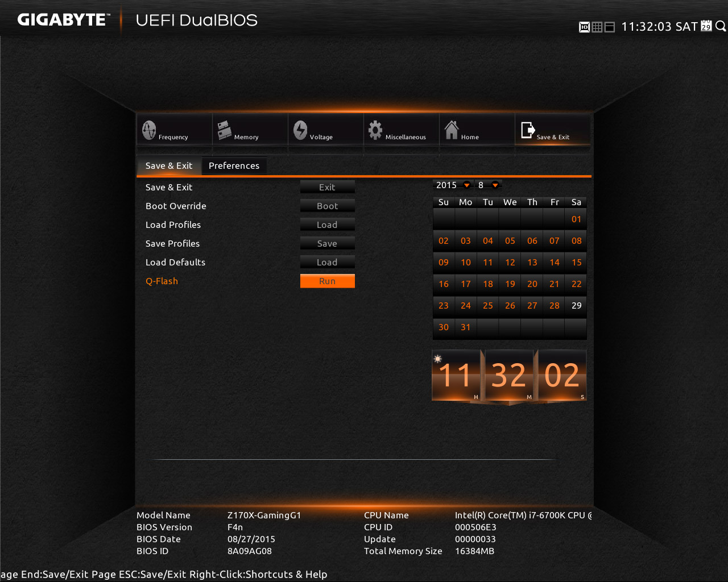Click the seconds display showing 02
Viewport: 728px width, 582px height.
point(562,375)
